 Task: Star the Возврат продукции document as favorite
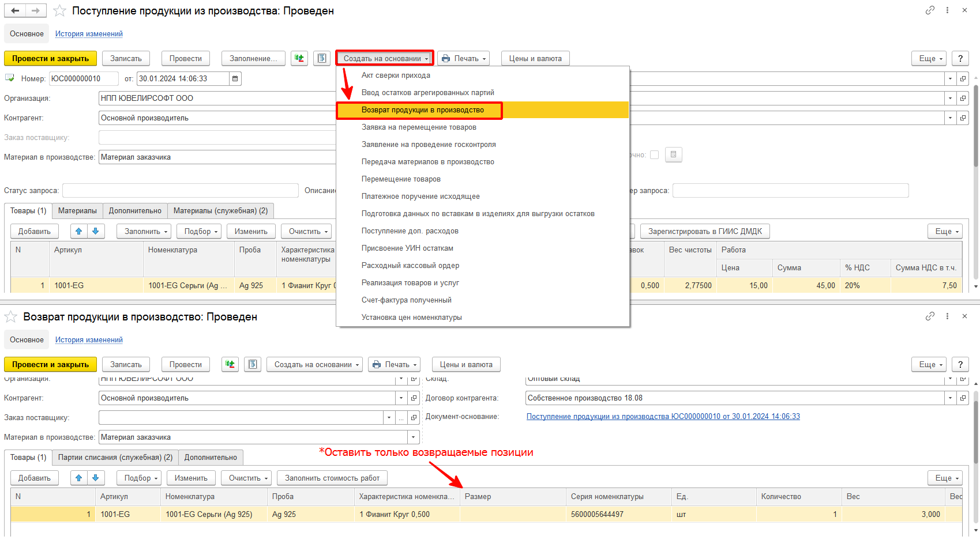pos(10,317)
